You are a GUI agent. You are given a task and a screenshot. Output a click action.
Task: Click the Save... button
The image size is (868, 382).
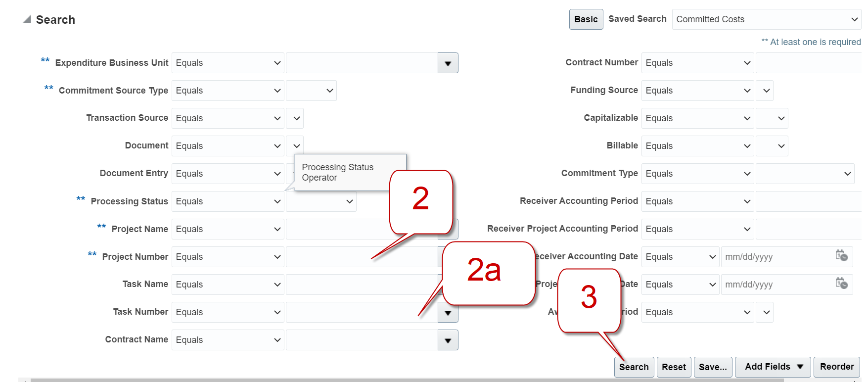coord(713,367)
